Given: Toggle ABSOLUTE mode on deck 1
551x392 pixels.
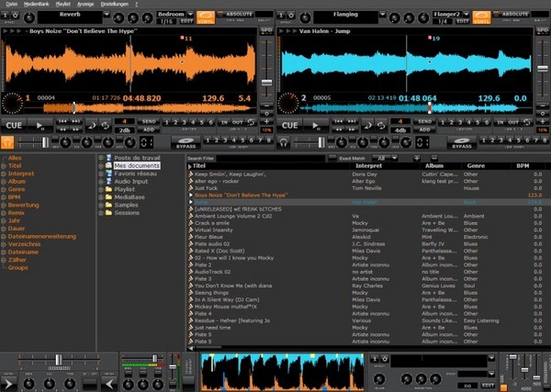Looking at the screenshot, I should point(235,15).
